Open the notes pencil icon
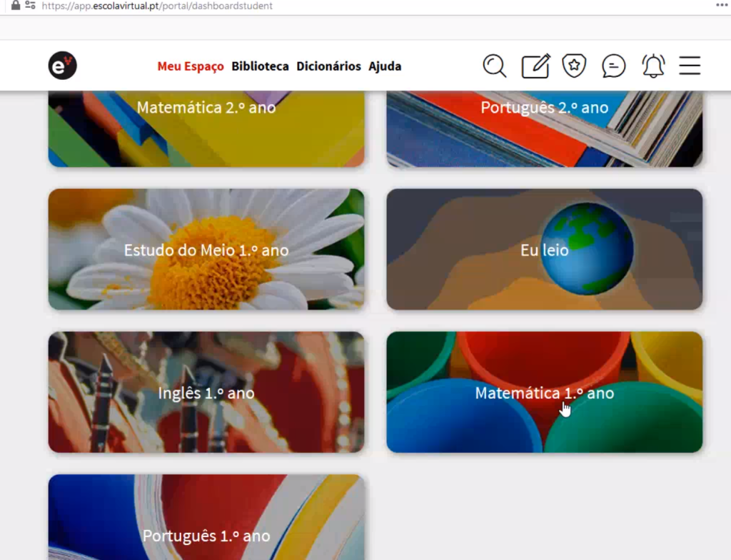731x560 pixels. pos(535,66)
